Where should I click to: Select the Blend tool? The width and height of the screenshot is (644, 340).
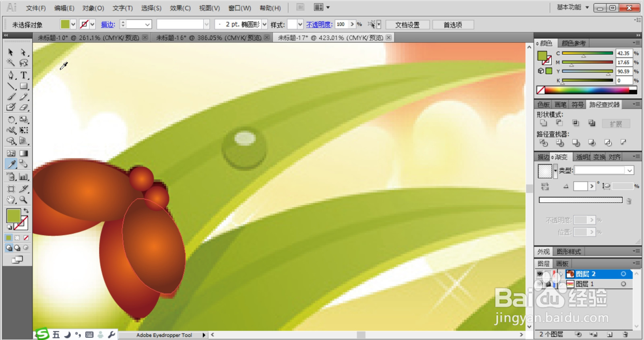point(24,164)
